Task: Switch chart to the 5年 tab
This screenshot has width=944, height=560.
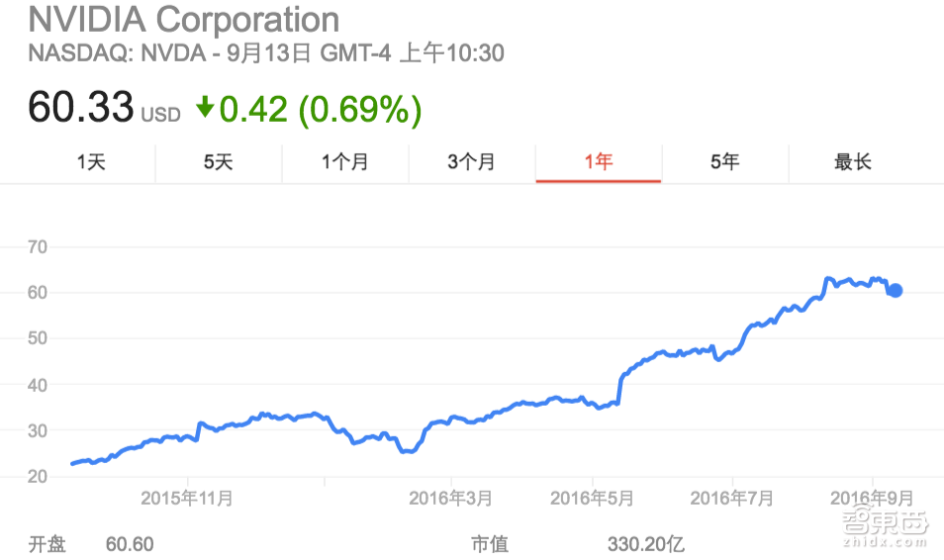Action: coord(725,162)
